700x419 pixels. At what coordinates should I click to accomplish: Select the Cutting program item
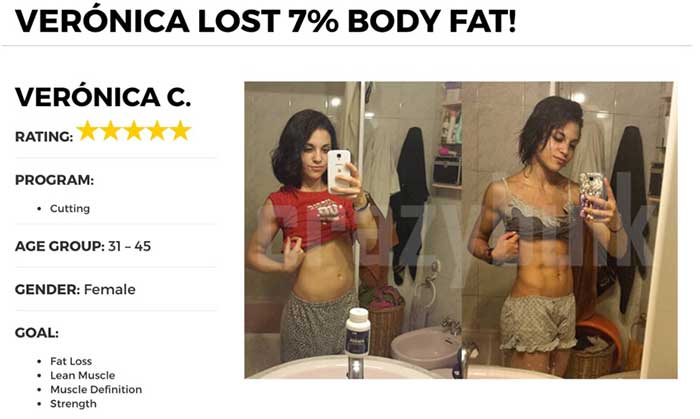[x=70, y=208]
